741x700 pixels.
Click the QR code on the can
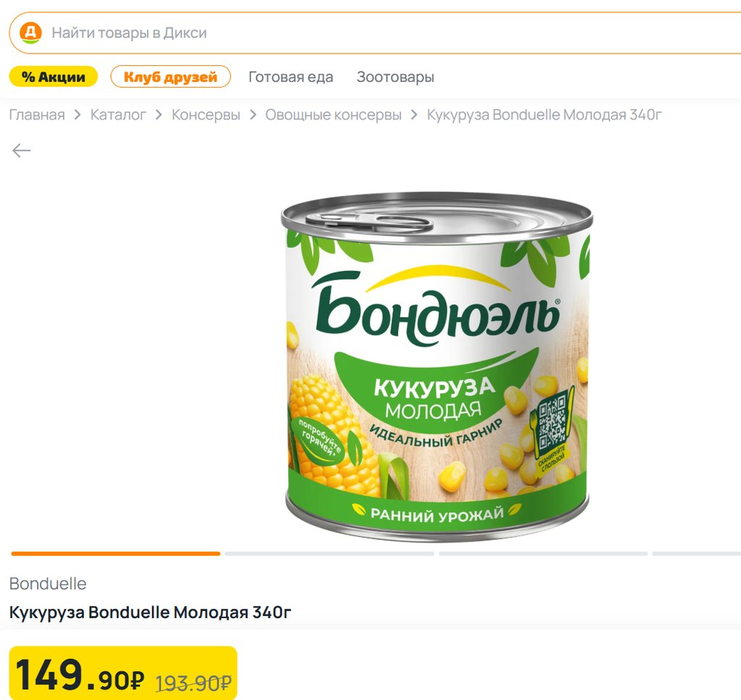point(552,423)
